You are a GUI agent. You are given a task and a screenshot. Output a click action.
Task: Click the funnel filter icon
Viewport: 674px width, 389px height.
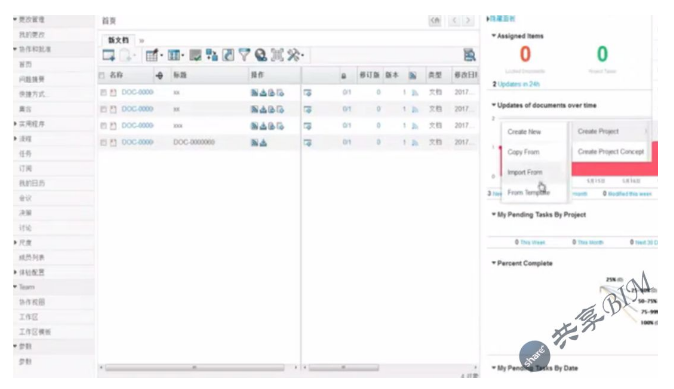(244, 55)
